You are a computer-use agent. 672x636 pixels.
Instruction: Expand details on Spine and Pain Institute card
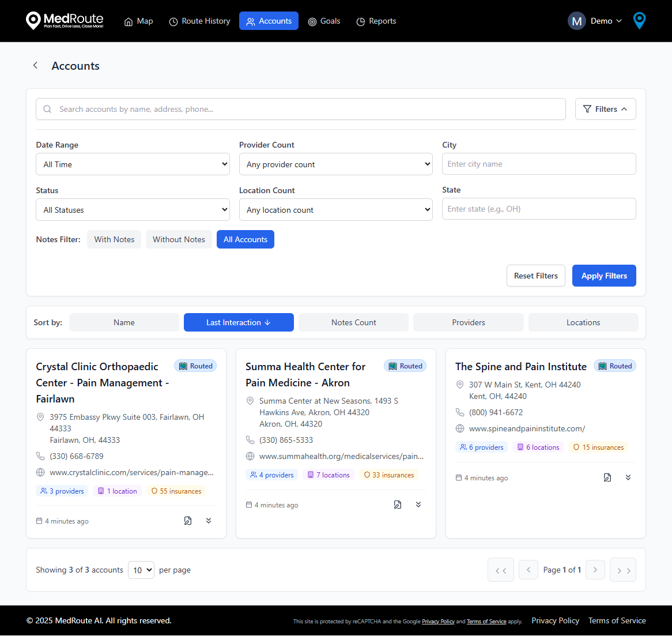(628, 477)
